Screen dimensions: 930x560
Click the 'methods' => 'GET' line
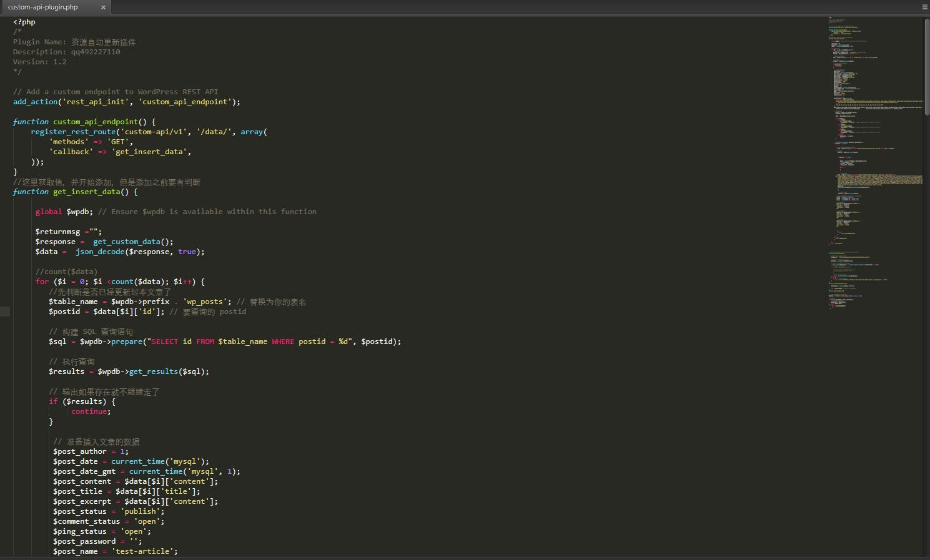point(91,142)
